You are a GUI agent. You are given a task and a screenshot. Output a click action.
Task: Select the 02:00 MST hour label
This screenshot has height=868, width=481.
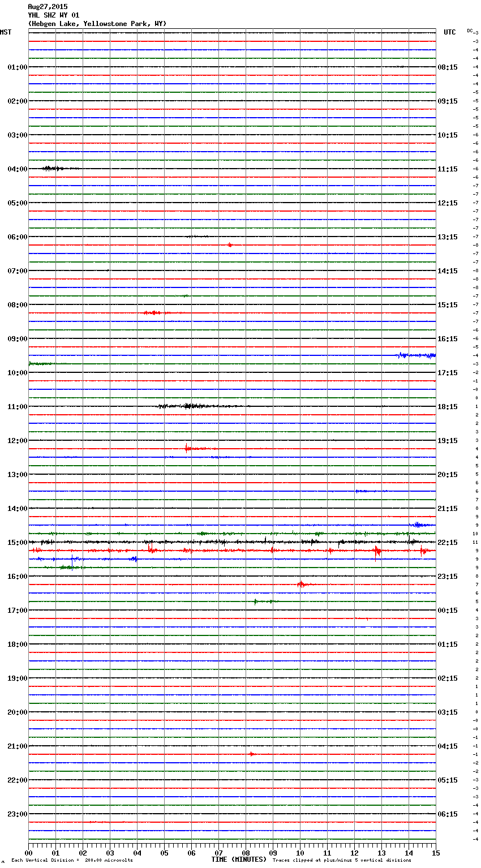[x=17, y=101]
